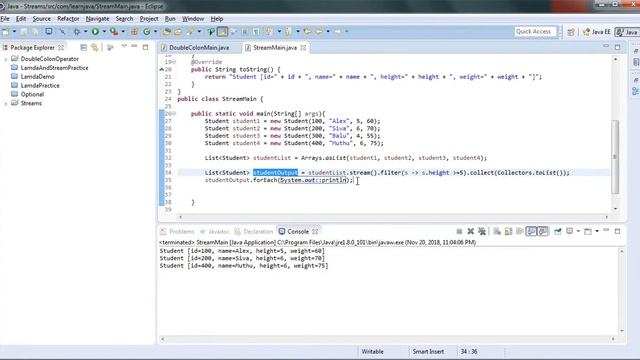The height and width of the screenshot is (360, 640).
Task: Toggle Show Whitespace Characters pilcrow icon
Action: (x=256, y=31)
